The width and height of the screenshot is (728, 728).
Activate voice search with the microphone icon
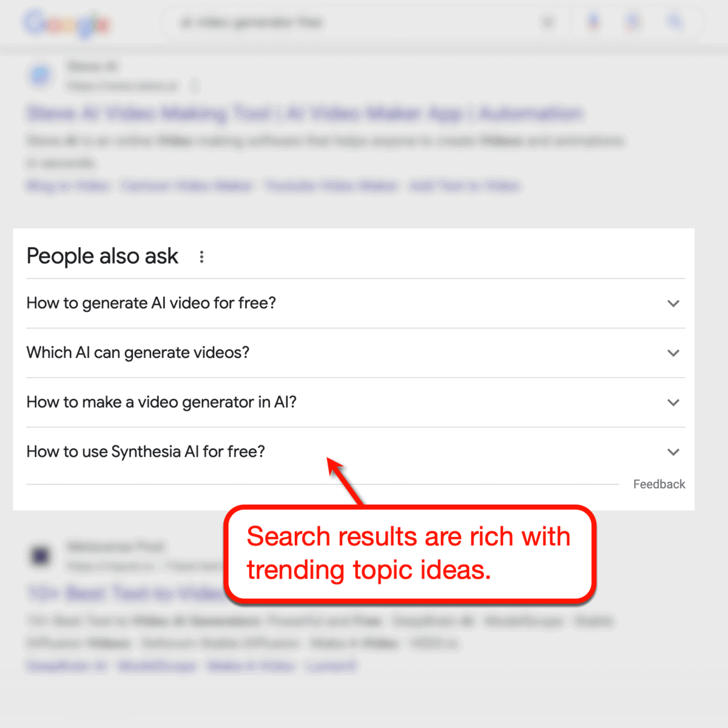point(593,22)
